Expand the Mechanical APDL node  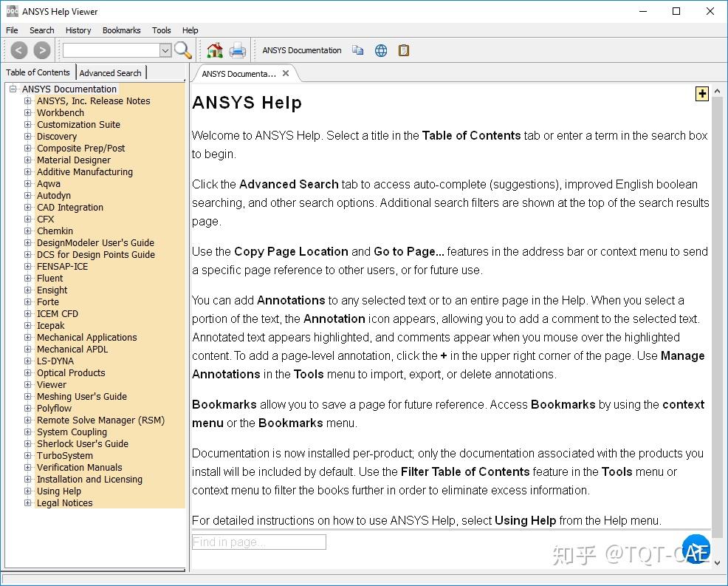coord(28,350)
